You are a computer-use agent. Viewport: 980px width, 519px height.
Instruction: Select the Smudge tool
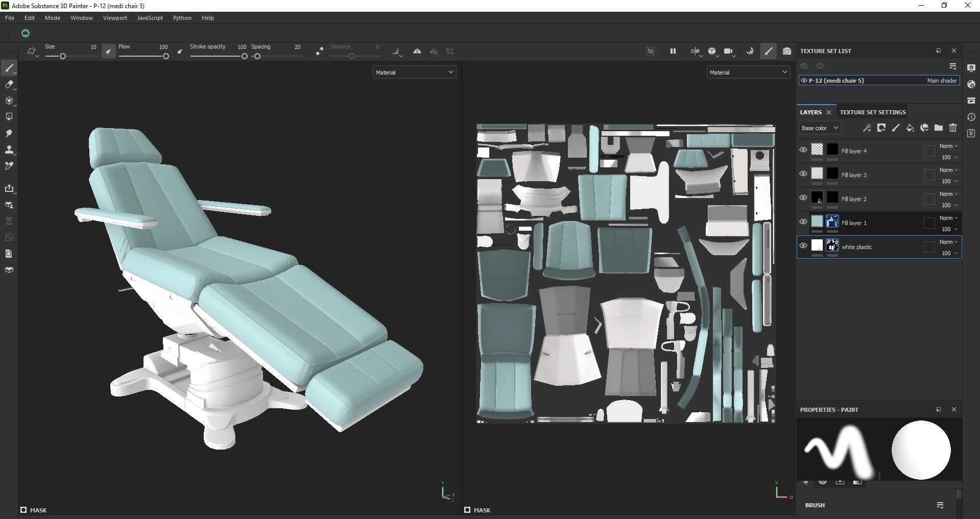click(9, 133)
